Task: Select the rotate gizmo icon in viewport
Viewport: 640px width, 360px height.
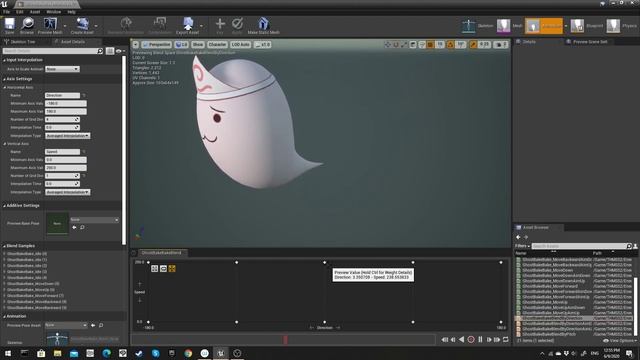Action: click(x=396, y=44)
